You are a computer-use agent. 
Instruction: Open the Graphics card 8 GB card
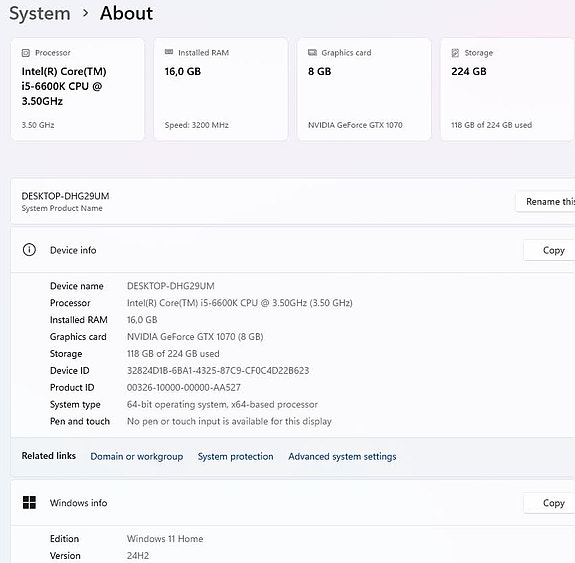point(364,89)
